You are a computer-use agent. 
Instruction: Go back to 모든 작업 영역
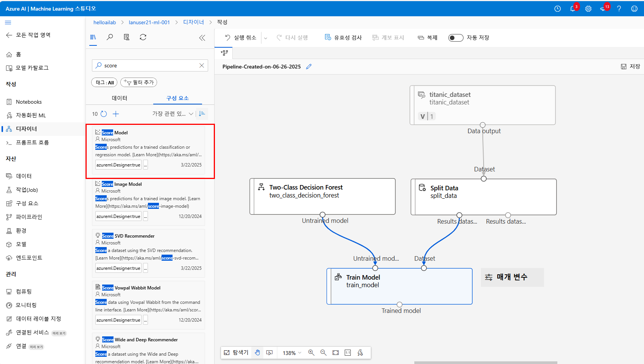pyautogui.click(x=28, y=35)
